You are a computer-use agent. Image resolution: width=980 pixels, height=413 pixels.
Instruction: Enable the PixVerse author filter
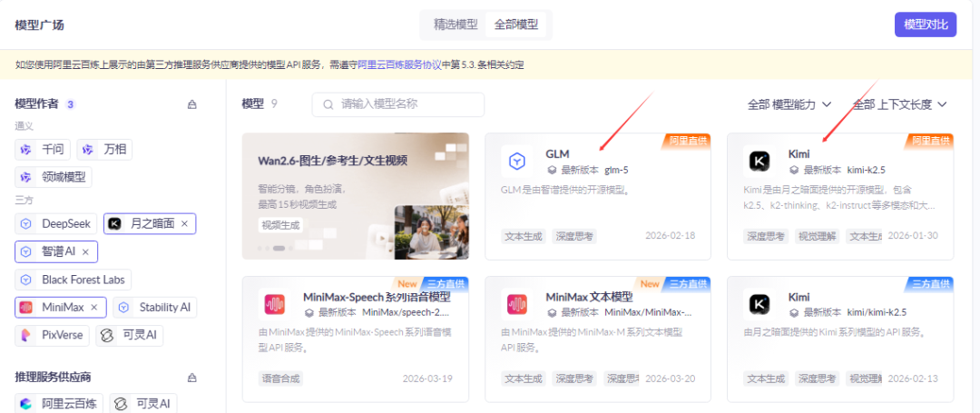(x=53, y=335)
